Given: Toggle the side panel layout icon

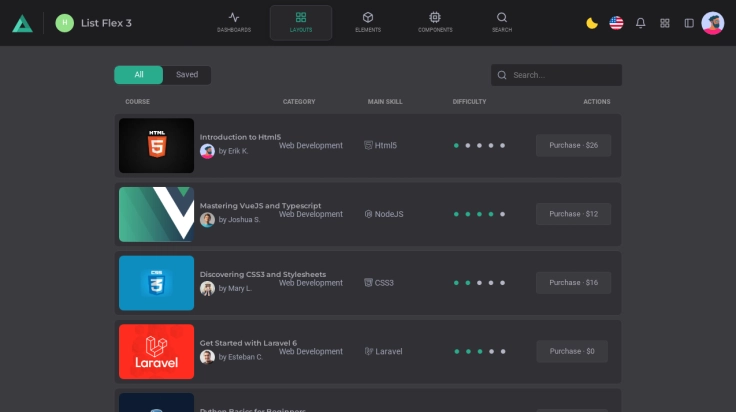Looking at the screenshot, I should (x=689, y=23).
